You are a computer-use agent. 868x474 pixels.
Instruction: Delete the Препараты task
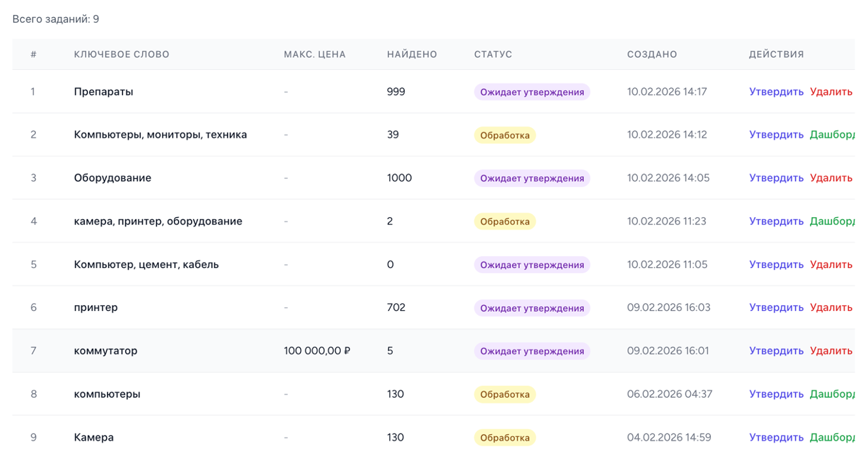click(831, 92)
